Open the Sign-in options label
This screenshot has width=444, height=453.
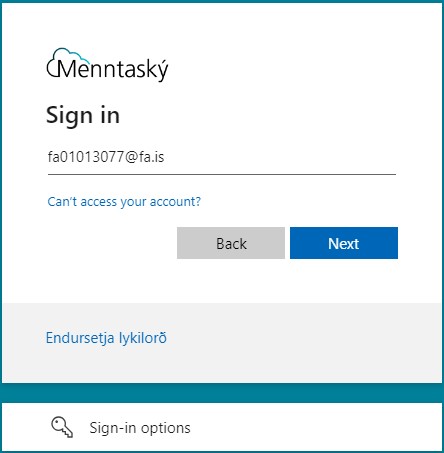140,428
